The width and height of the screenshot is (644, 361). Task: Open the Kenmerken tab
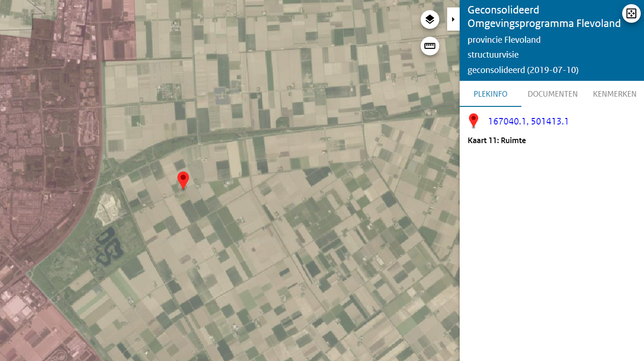pos(614,94)
